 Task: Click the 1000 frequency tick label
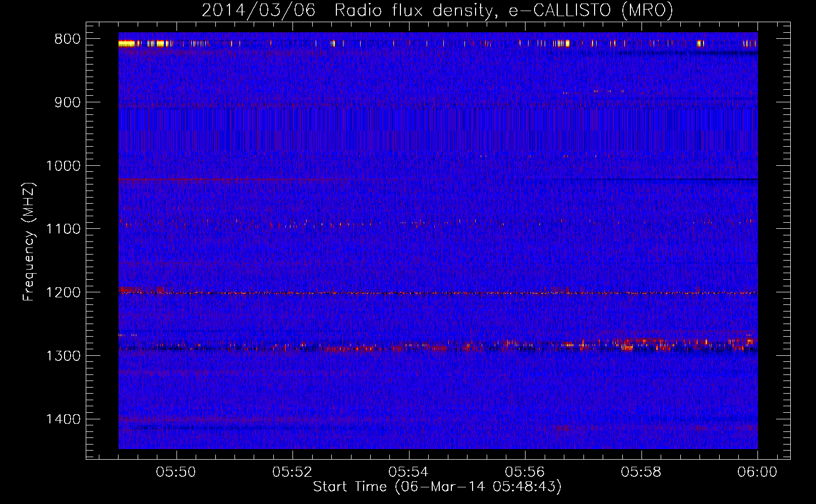[63, 166]
